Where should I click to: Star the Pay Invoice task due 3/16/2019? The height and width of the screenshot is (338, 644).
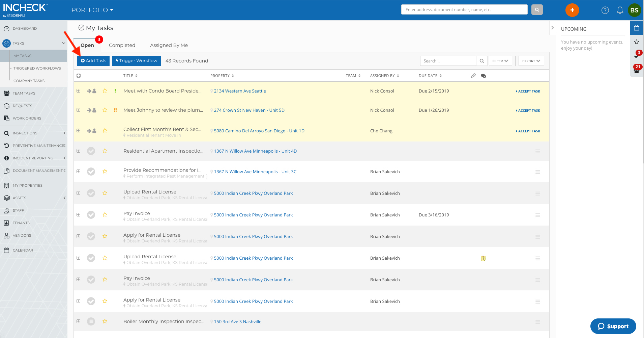[105, 215]
